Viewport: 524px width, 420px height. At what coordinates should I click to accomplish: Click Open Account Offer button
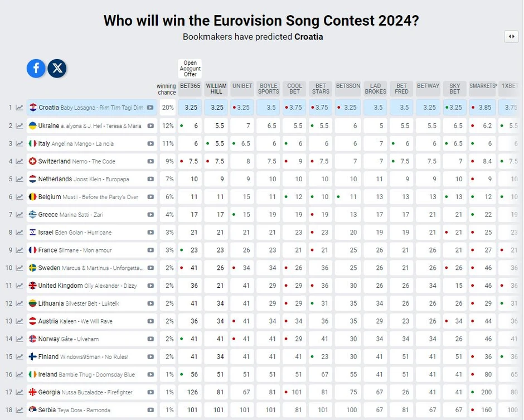point(190,69)
